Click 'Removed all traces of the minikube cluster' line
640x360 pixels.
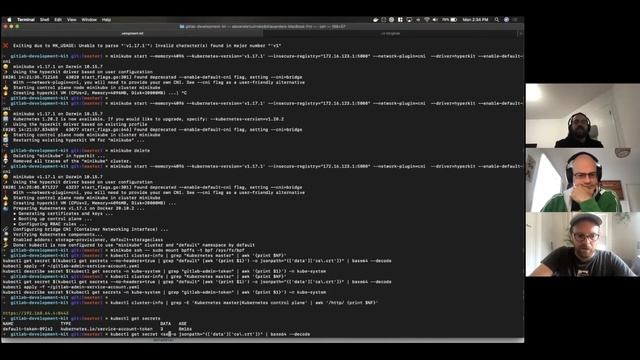point(72,161)
